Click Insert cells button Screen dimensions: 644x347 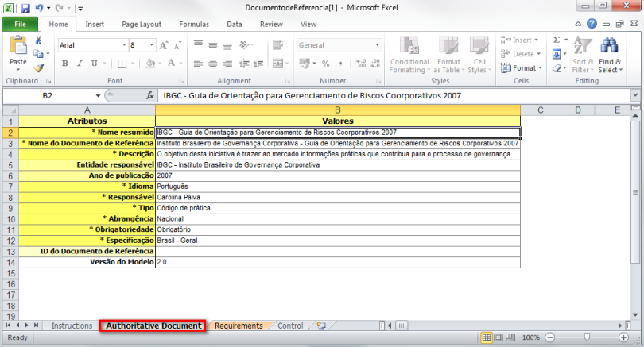pos(519,40)
